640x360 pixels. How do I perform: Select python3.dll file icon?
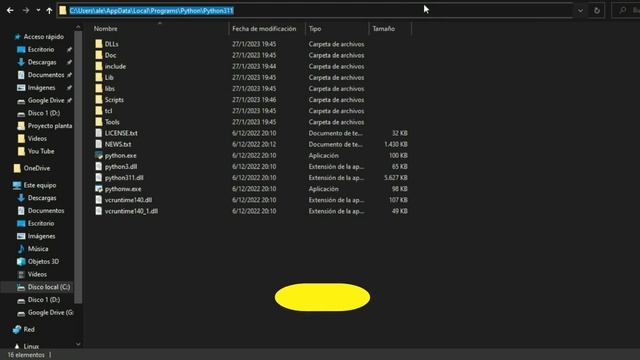pyautogui.click(x=99, y=166)
